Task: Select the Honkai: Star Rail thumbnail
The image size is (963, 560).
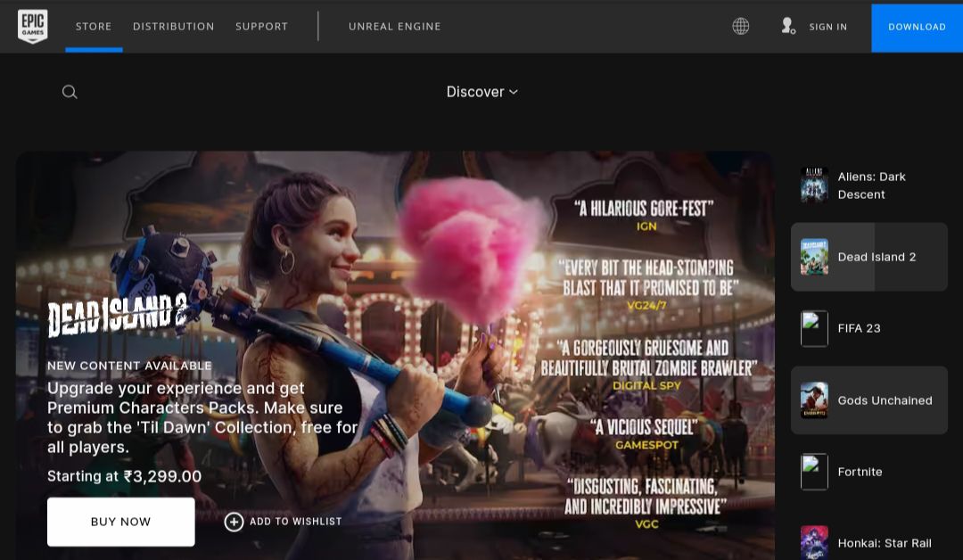Action: pos(814,543)
